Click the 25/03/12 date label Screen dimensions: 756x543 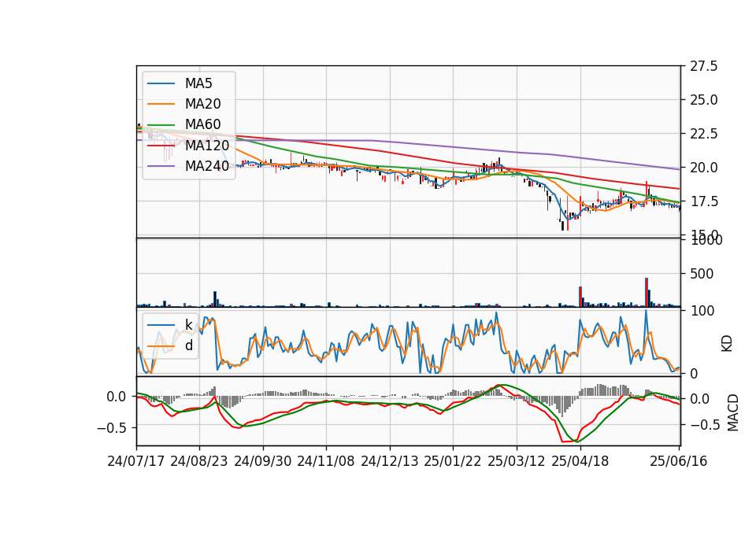coord(517,461)
